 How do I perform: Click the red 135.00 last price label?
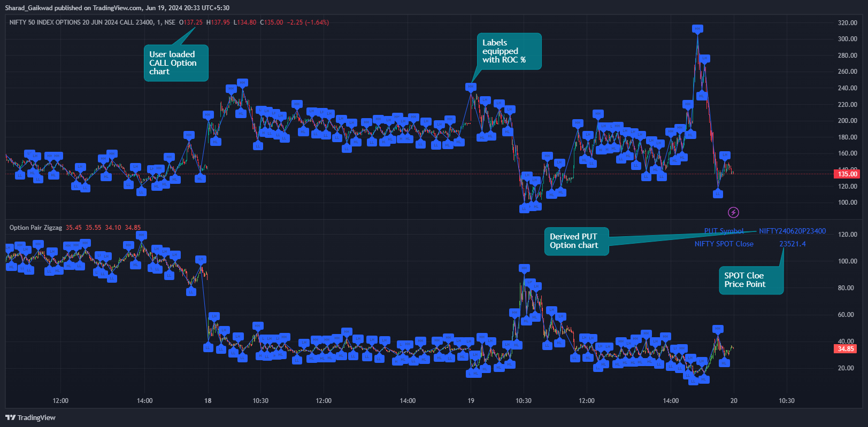(x=847, y=174)
